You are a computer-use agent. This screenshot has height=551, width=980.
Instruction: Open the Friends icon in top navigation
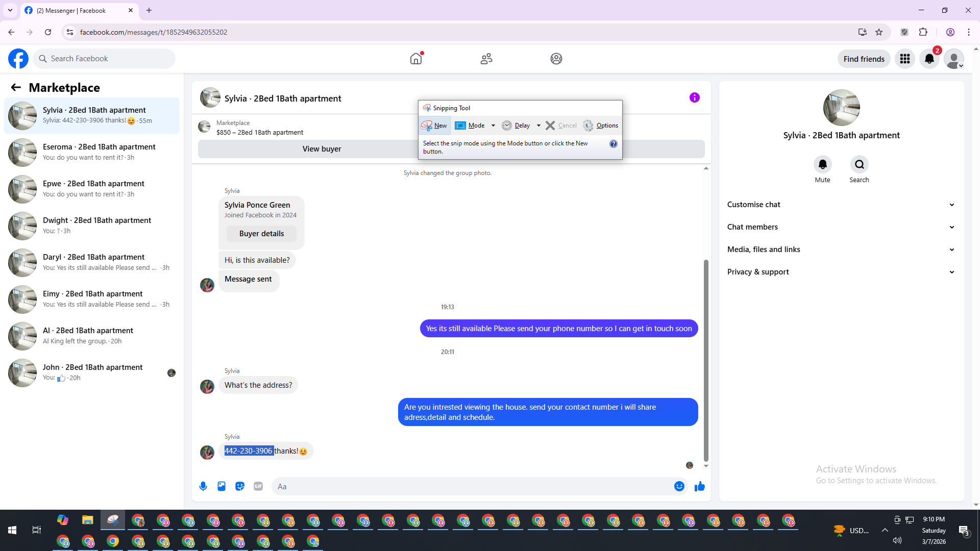coord(486,59)
